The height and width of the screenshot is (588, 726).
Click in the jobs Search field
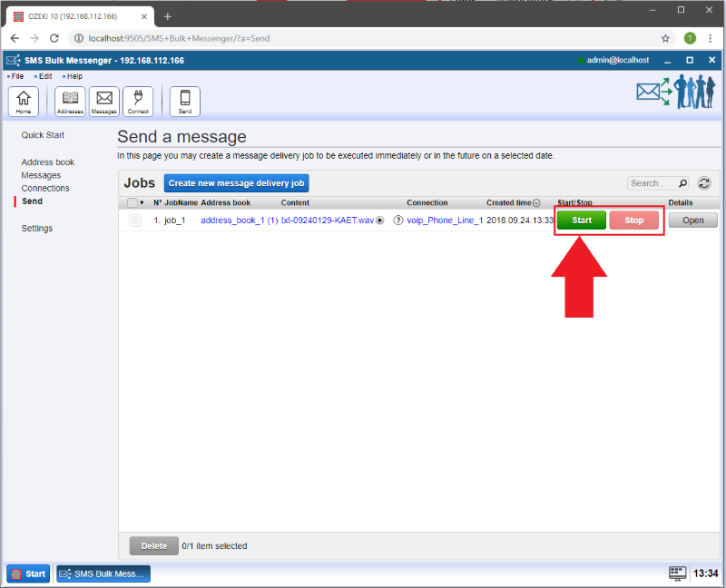coord(650,183)
